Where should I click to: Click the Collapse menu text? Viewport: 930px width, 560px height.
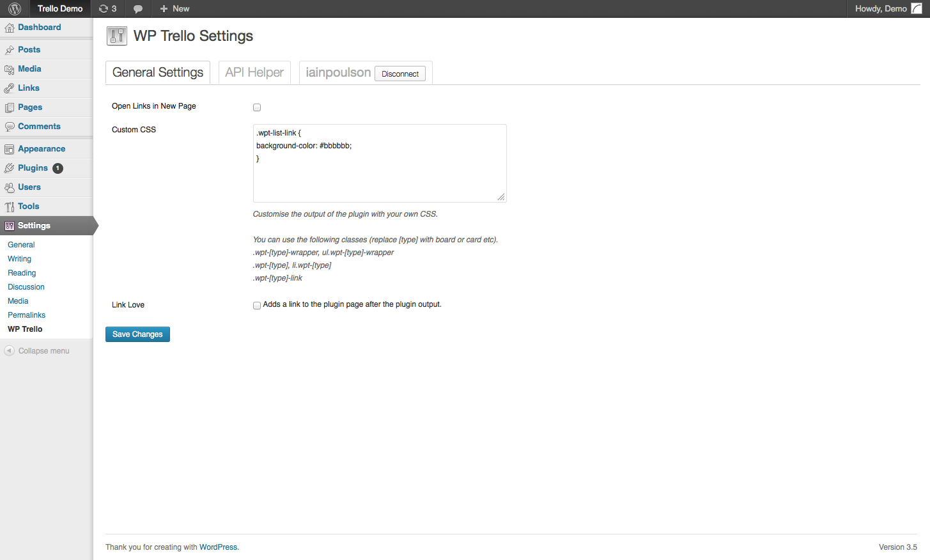click(44, 351)
